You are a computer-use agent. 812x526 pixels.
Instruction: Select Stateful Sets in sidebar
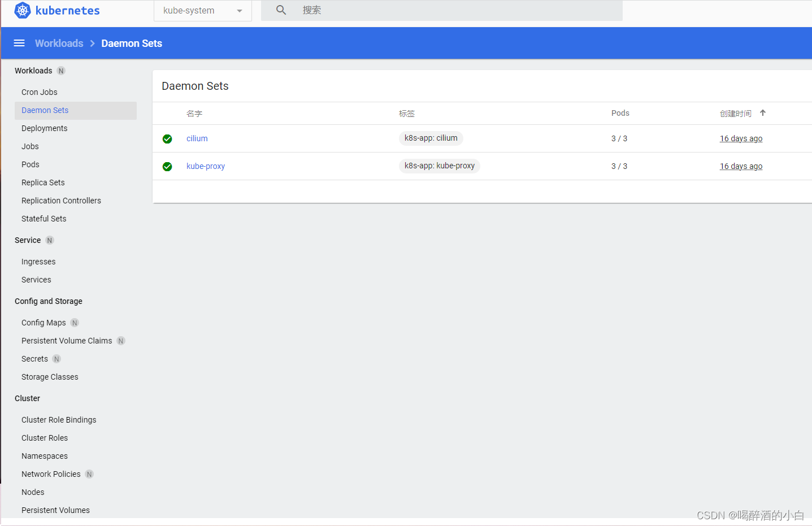point(44,219)
